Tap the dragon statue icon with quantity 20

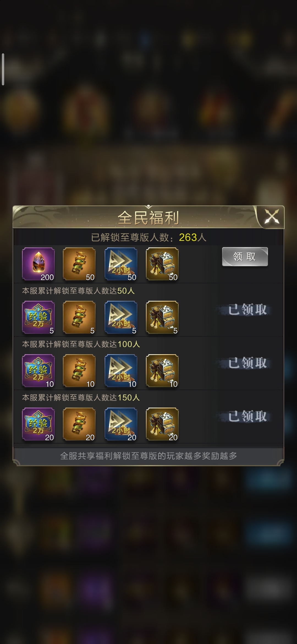(x=79, y=424)
